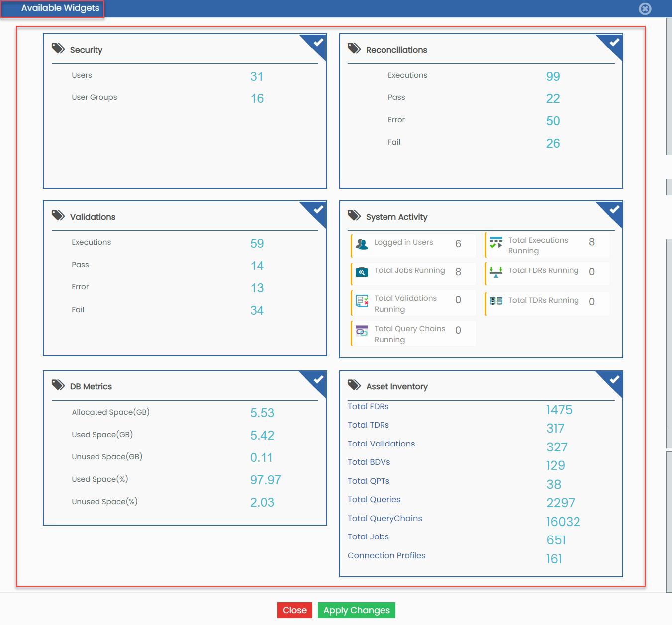Open the Total QueryChains link
This screenshot has width=672, height=625.
point(384,518)
